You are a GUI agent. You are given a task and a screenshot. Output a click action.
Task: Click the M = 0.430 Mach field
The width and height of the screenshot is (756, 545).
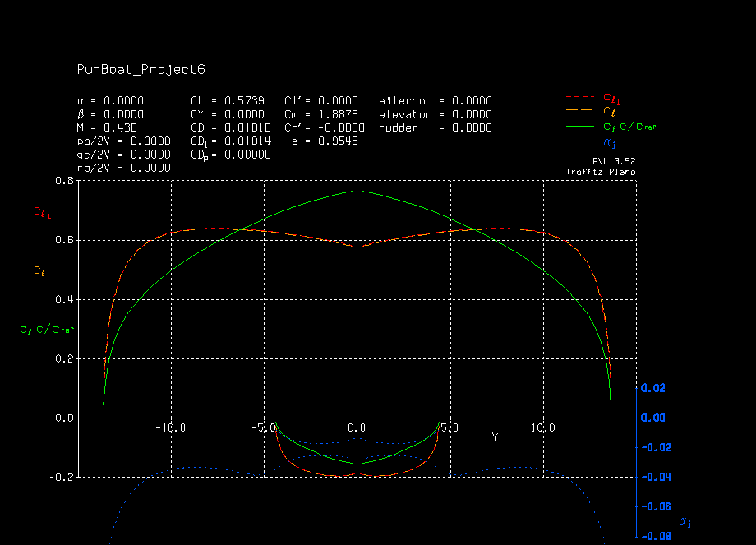108,127
